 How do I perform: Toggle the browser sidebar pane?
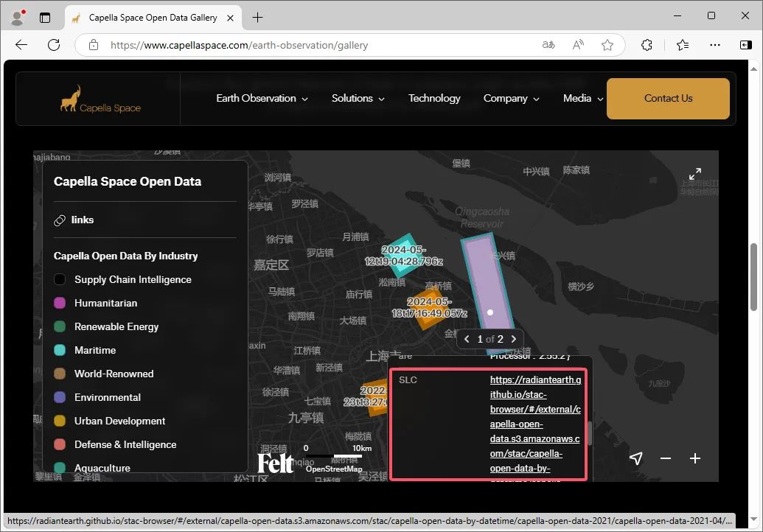pos(745,45)
